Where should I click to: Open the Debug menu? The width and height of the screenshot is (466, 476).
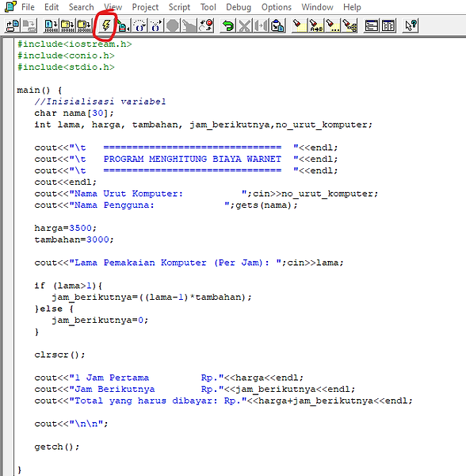click(x=239, y=7)
